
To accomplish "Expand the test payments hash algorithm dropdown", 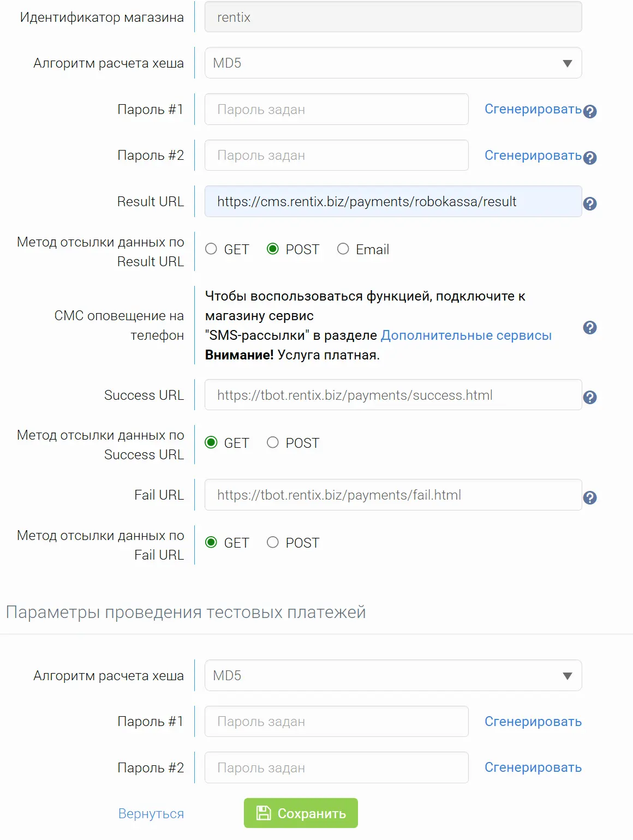I will 393,675.
